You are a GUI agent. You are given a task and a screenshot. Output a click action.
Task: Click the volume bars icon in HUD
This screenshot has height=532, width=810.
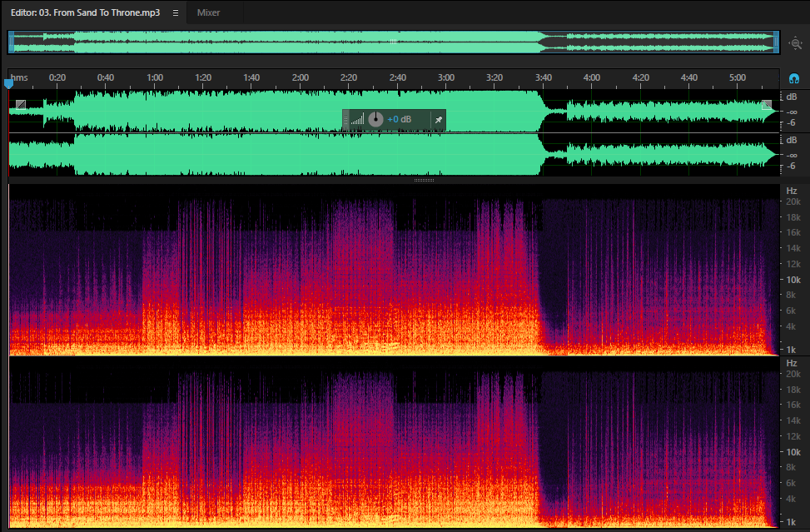[x=357, y=119]
